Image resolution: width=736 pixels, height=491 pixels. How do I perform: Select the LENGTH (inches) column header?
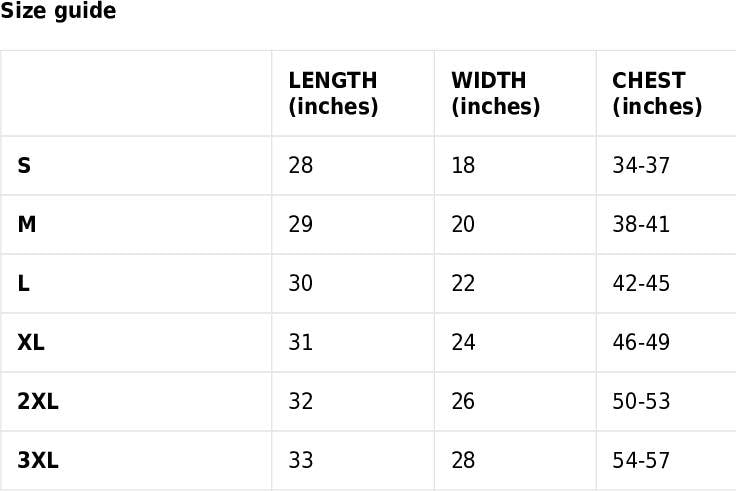[x=333, y=93]
